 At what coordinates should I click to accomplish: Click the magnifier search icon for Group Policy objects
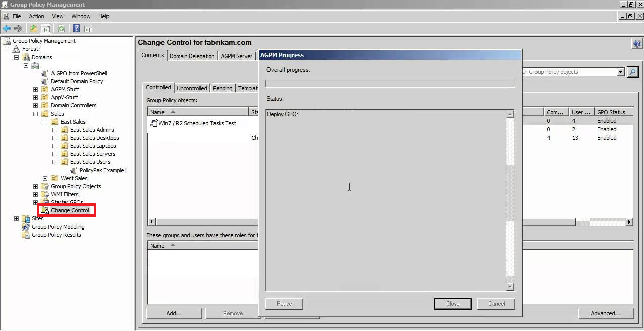pyautogui.click(x=632, y=72)
